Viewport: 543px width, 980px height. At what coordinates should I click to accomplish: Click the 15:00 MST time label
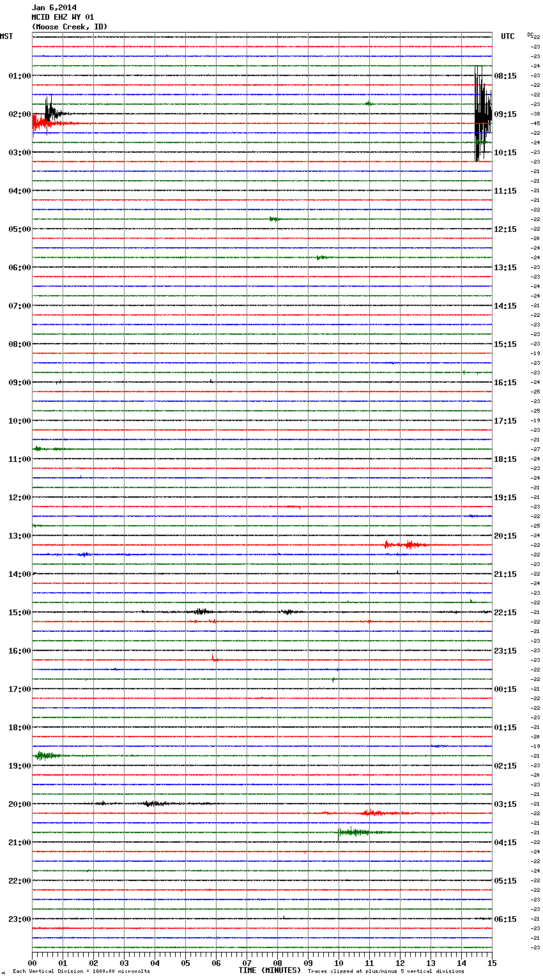point(19,612)
